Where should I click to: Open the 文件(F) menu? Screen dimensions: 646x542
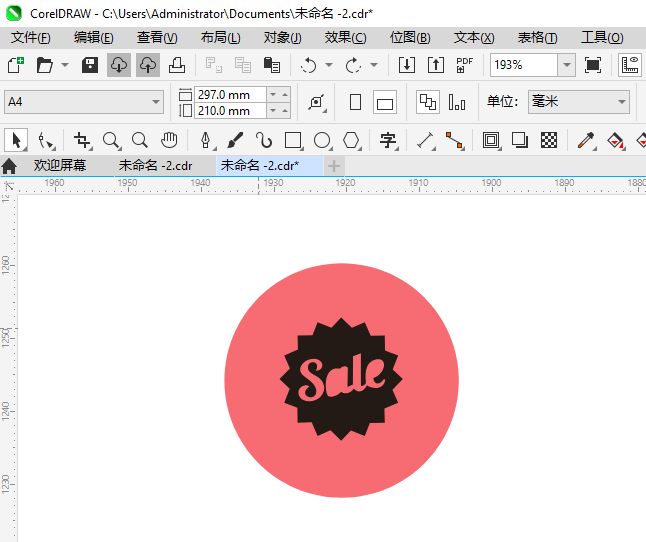coord(30,38)
